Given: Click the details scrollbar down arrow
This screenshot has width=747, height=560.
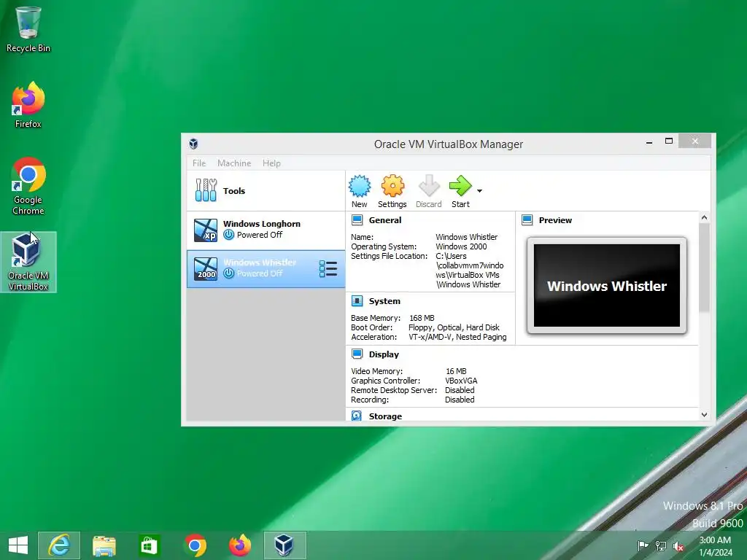Looking at the screenshot, I should [x=704, y=415].
